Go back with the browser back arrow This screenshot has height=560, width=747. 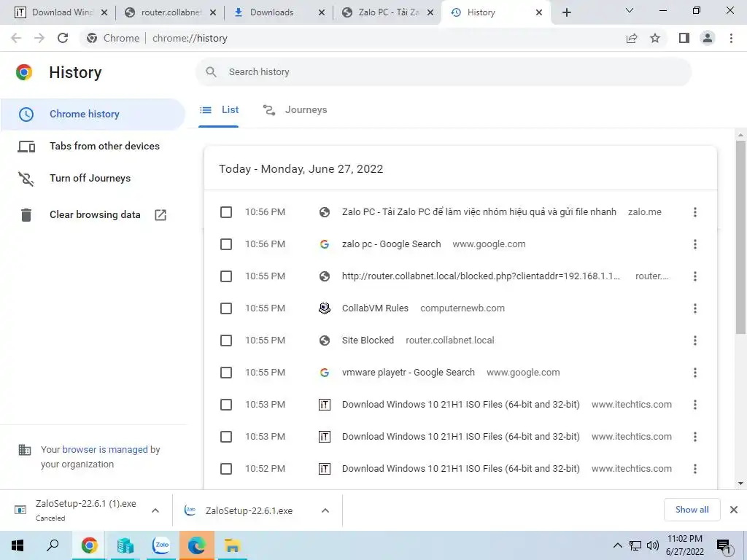[x=16, y=38]
